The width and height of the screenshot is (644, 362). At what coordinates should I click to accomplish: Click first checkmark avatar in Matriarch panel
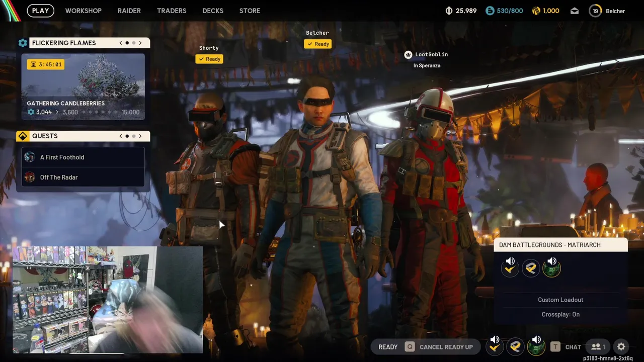510,269
